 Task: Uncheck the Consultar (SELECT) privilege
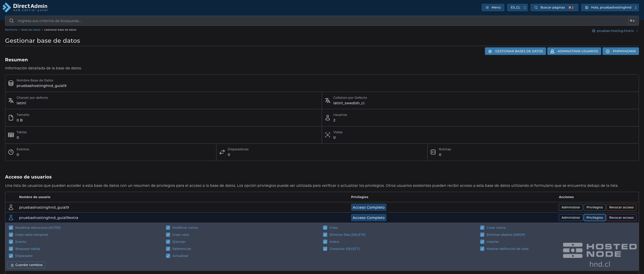(x=325, y=249)
